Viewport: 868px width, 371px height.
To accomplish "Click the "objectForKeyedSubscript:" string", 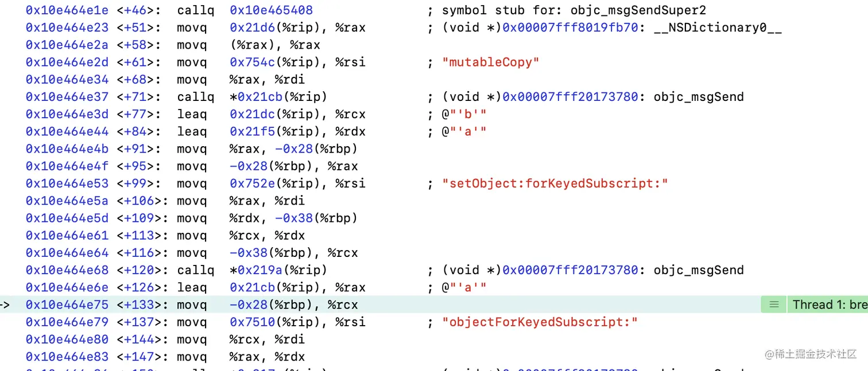I will click(540, 322).
